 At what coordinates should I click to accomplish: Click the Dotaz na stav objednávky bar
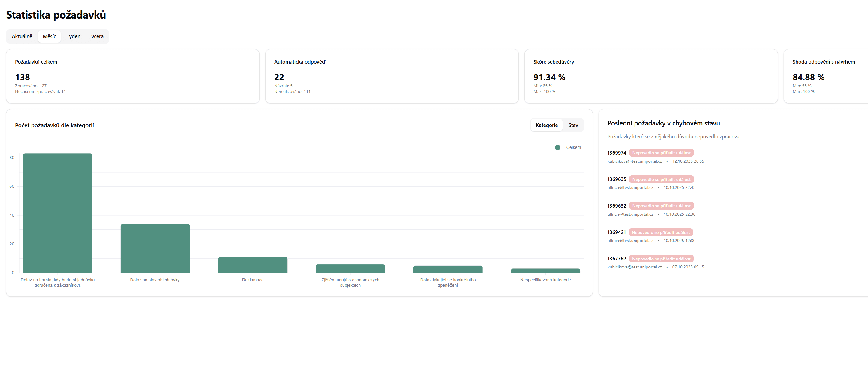point(155,248)
